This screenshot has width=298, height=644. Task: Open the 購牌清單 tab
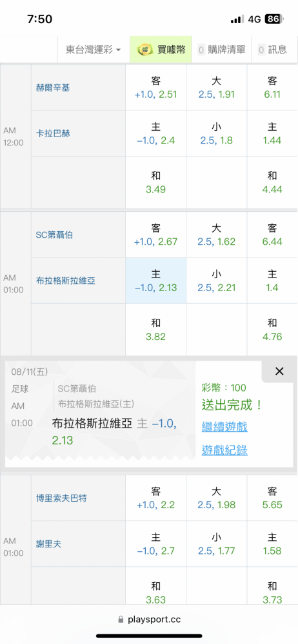(221, 50)
